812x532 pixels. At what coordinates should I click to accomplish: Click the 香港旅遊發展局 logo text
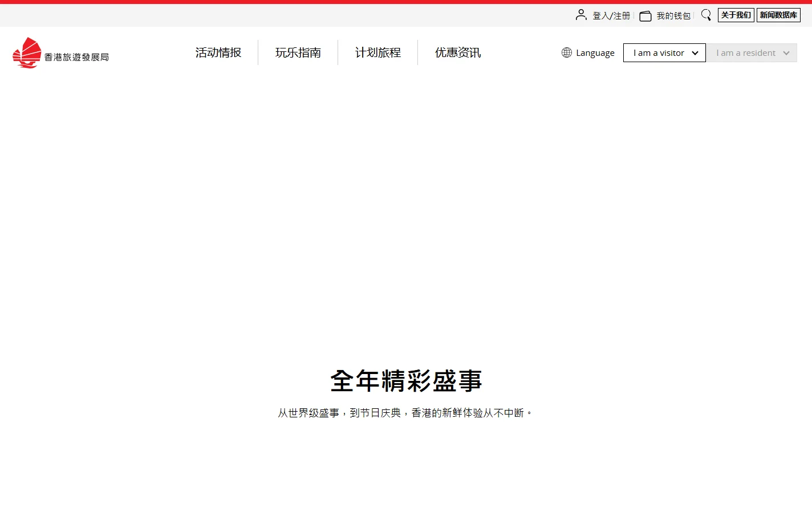[76, 57]
